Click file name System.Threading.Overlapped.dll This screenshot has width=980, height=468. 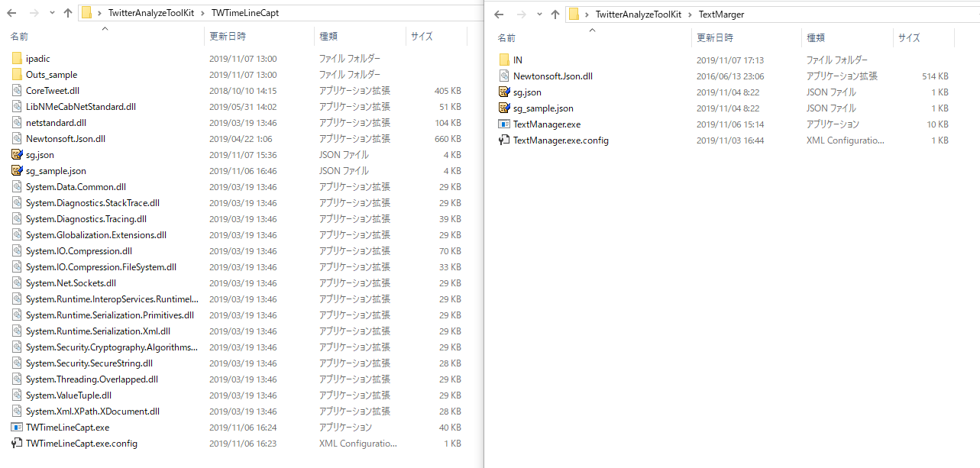tap(92, 379)
